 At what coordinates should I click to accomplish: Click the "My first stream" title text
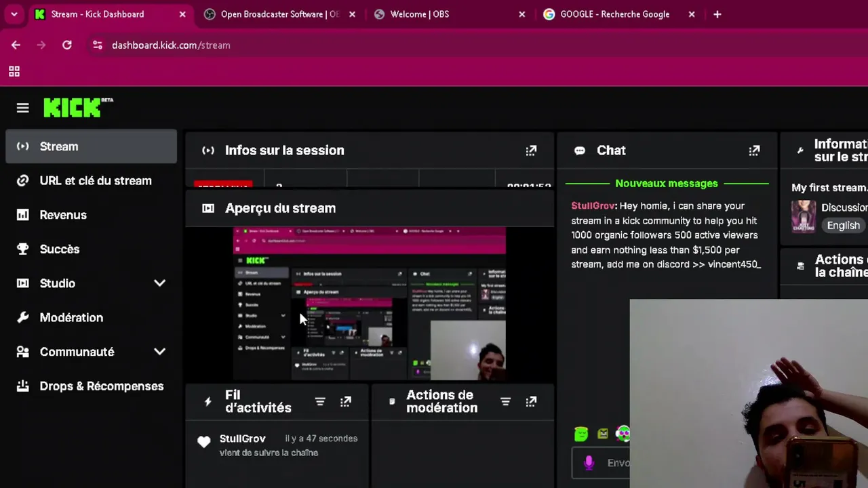tap(829, 188)
